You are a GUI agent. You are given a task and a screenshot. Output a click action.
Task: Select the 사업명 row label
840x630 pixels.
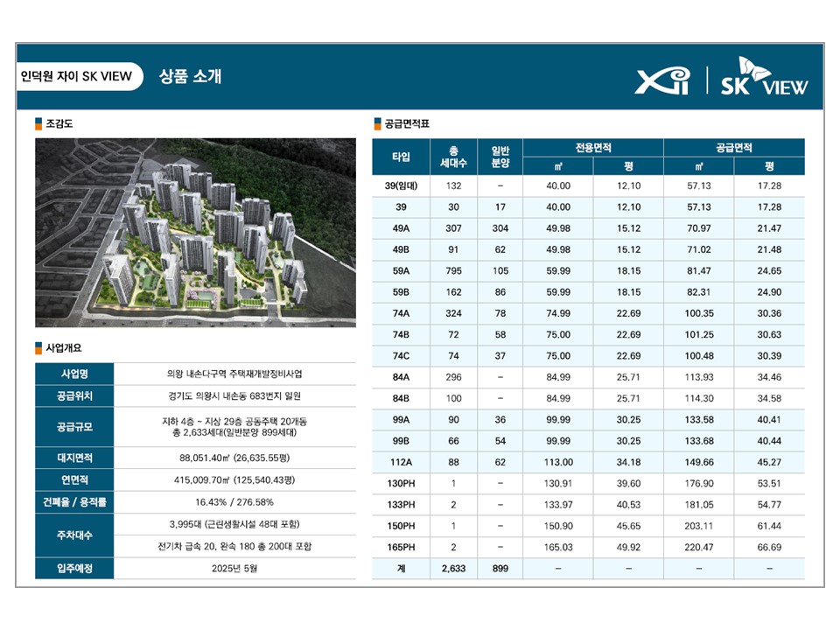point(74,374)
